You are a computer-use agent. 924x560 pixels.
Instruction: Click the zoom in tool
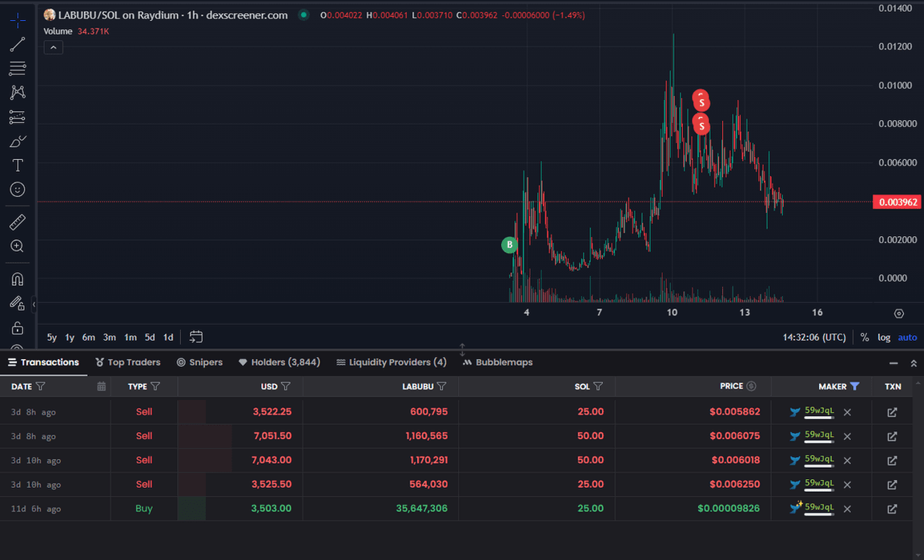[x=17, y=246]
